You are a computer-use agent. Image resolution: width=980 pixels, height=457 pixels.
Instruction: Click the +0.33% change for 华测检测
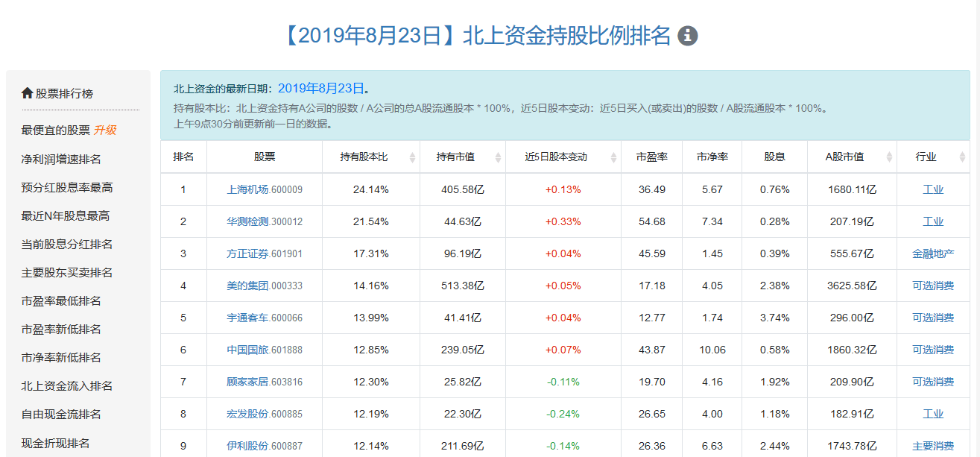563,221
